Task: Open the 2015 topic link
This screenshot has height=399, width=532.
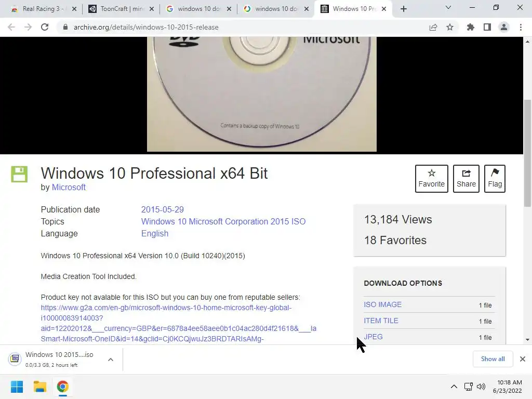Action: [280, 221]
